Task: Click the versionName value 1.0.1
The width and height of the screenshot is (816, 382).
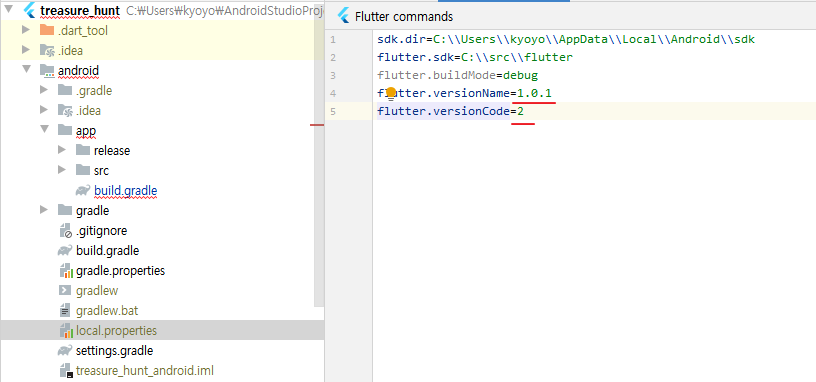Action: tap(534, 93)
